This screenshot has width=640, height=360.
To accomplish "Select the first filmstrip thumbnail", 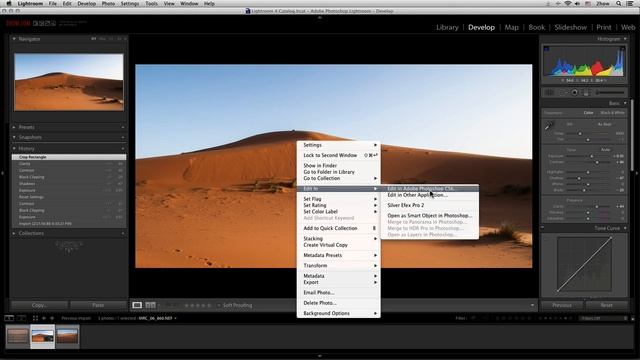I will point(18,336).
